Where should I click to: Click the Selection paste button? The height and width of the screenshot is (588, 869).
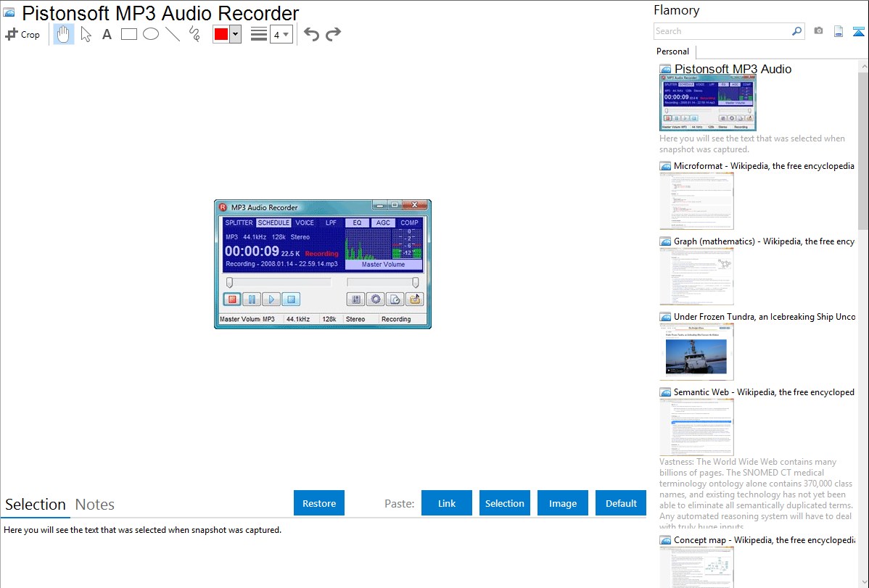pos(505,503)
